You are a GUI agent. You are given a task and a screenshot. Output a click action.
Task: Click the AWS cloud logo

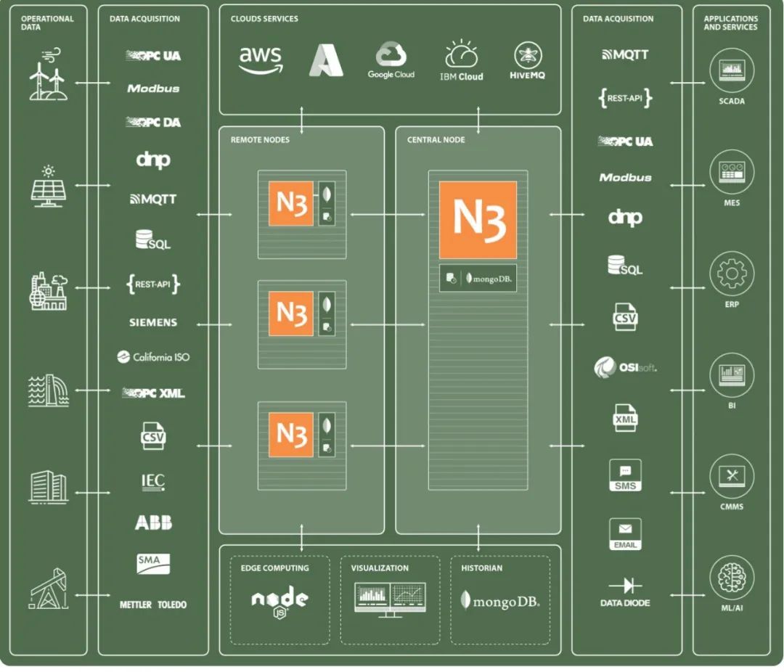pyautogui.click(x=261, y=60)
